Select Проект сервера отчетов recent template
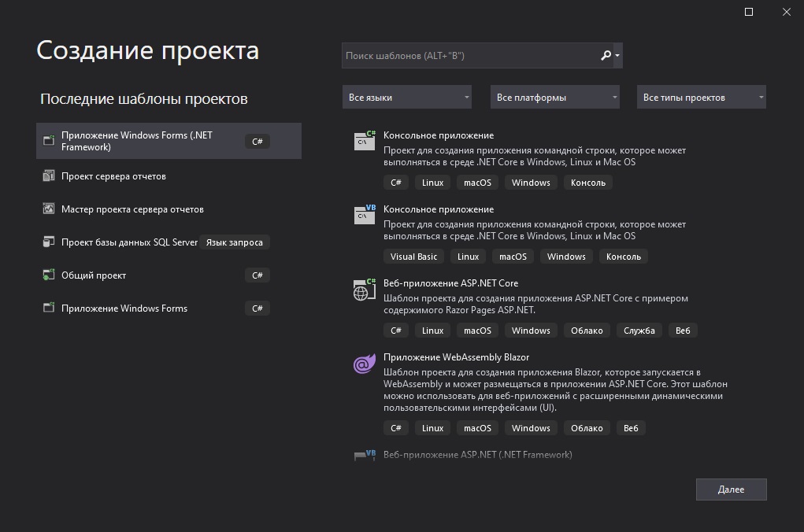 coord(169,175)
